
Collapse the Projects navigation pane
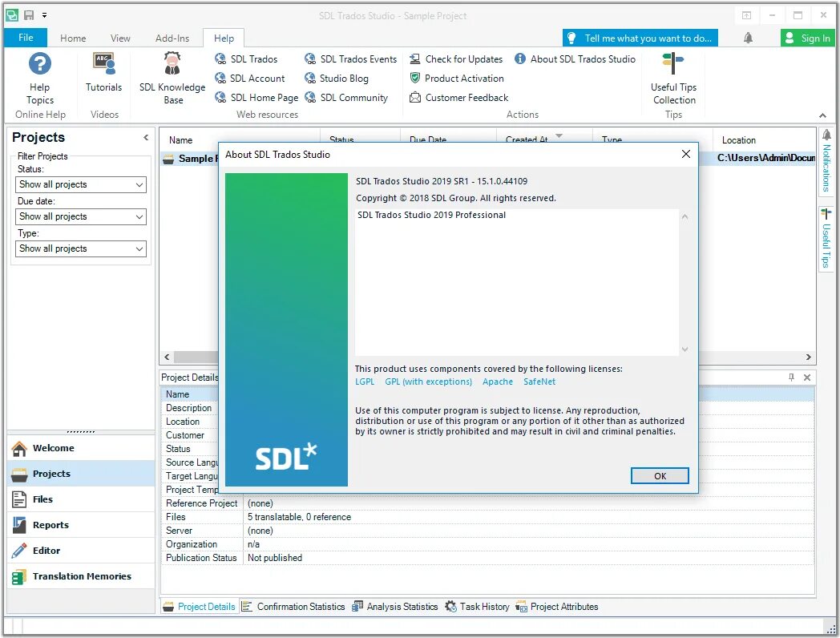point(146,138)
